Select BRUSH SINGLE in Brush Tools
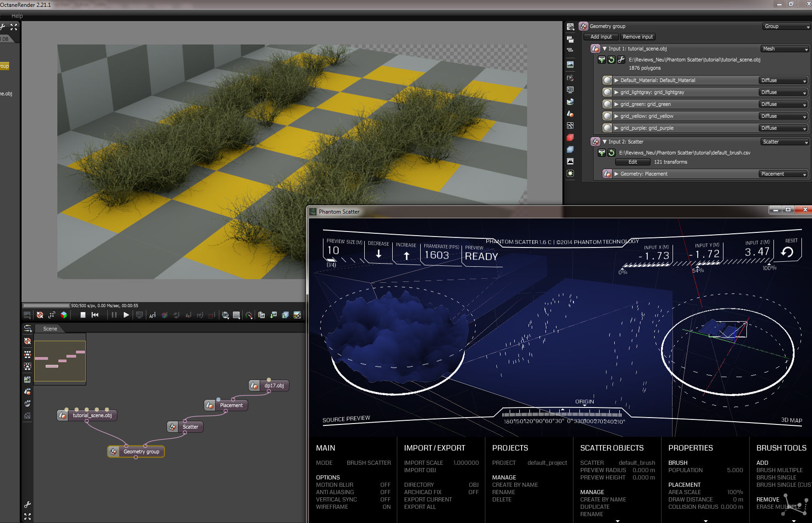Image resolution: width=812 pixels, height=523 pixels. (x=776, y=477)
